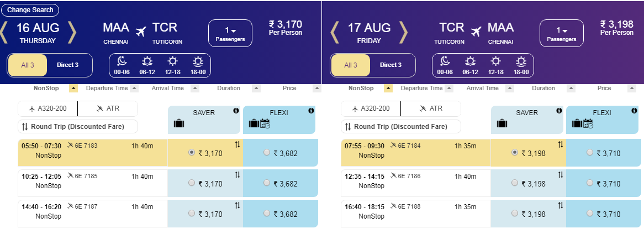Select FLEXI fare ₹ 3,682 for flight 6E 7183
Viewport: 644px width, 228px height.
tap(267, 153)
